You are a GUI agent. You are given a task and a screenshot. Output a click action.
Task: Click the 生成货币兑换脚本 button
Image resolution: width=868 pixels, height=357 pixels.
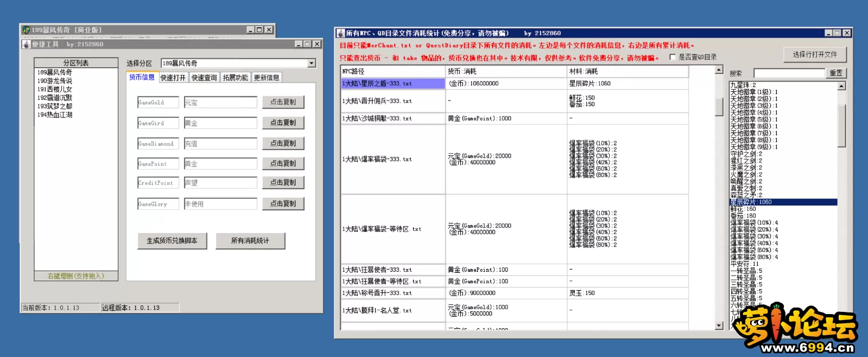click(172, 241)
